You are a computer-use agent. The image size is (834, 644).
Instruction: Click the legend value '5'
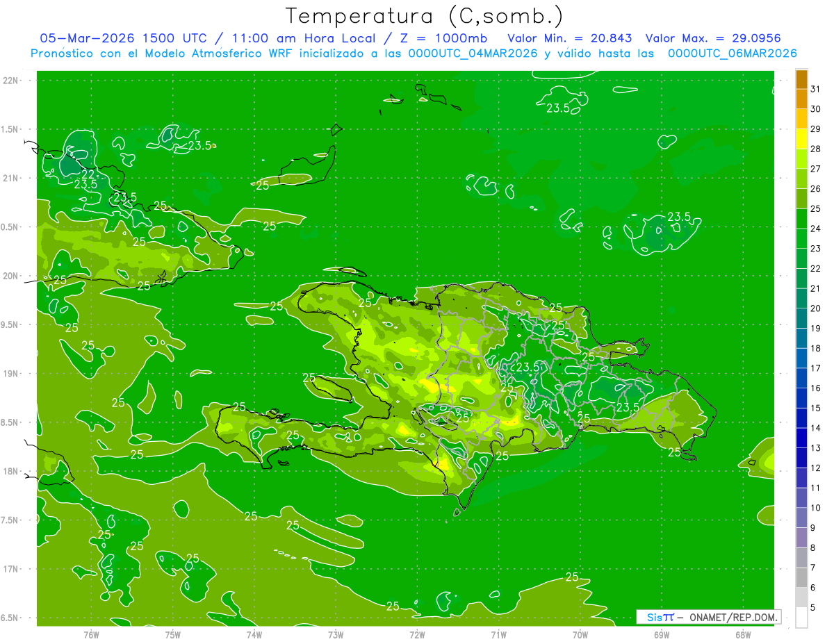pos(814,607)
